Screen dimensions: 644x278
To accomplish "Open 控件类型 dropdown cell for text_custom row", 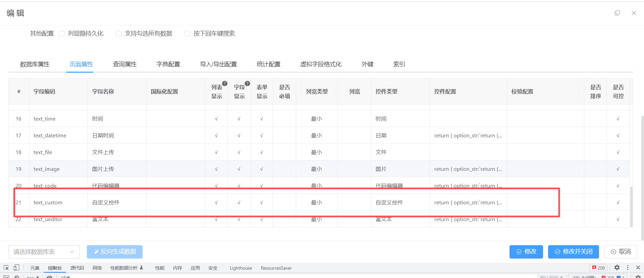I will (400, 202).
